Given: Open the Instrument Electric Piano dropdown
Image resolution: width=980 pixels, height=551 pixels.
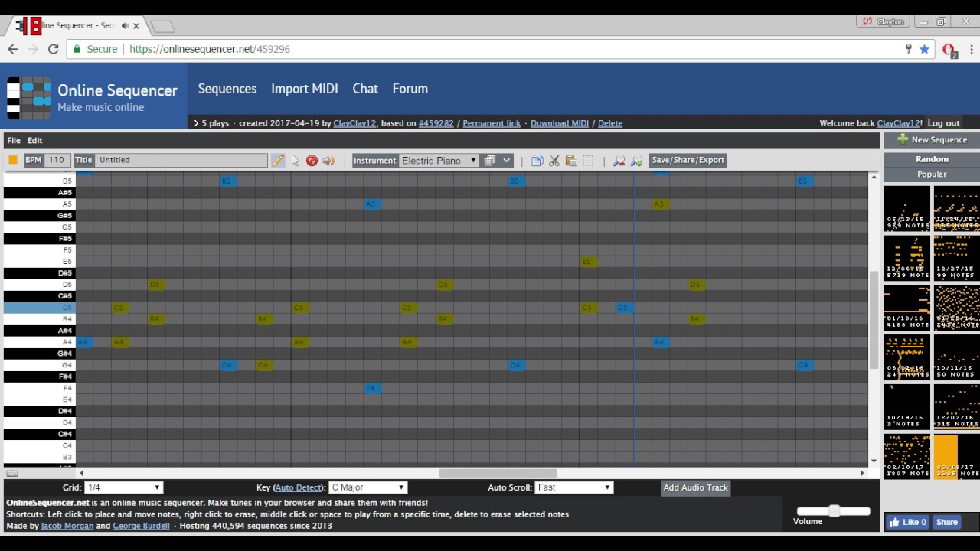Looking at the screenshot, I should click(439, 161).
